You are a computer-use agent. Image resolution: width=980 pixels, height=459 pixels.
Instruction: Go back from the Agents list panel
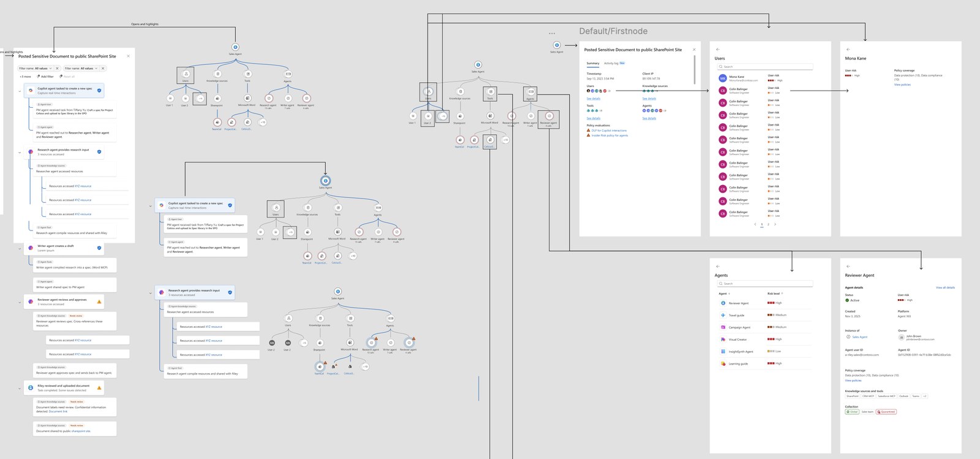coord(718,267)
